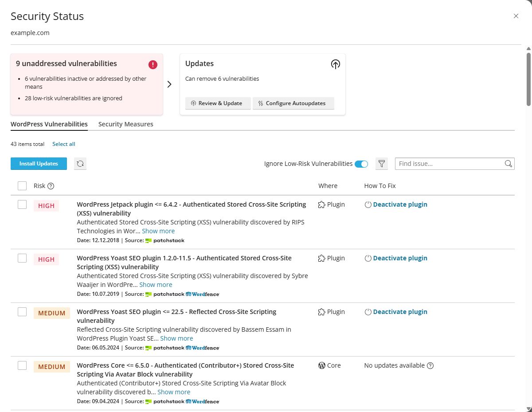Click the red alert icon on vulnerabilities card

coord(153,65)
